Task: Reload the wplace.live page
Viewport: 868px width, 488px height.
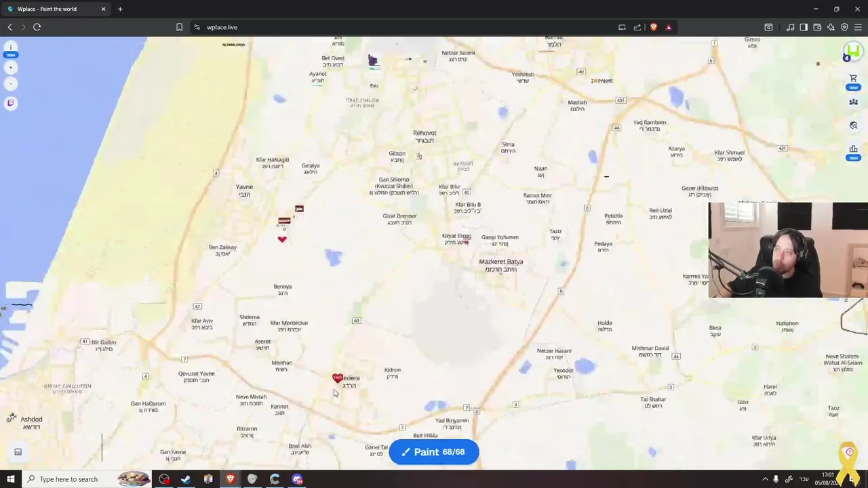Action: click(37, 27)
